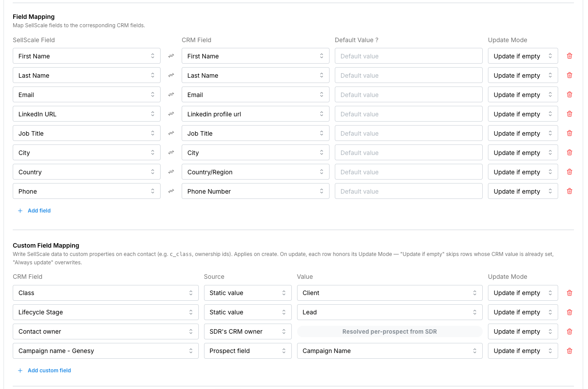Screen dimensions: 588x389
Task: Open Source dropdown showing SDR's CRM owner
Action: (x=248, y=331)
